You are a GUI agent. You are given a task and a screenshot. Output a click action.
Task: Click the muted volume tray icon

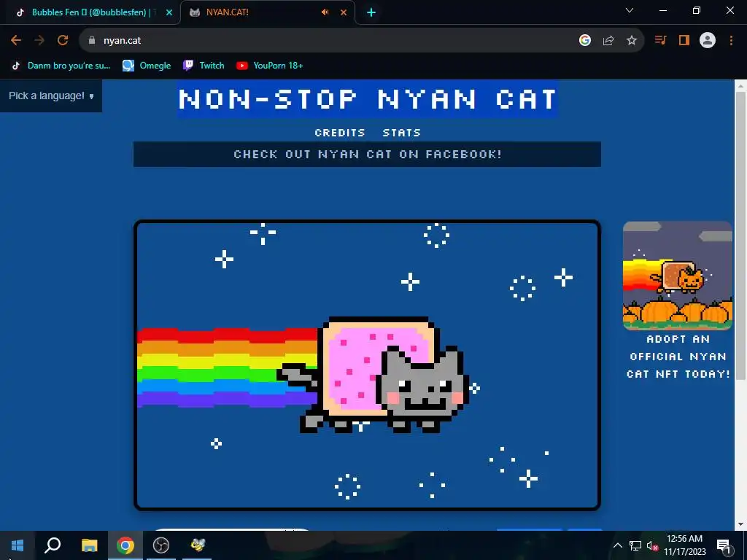pyautogui.click(x=651, y=545)
